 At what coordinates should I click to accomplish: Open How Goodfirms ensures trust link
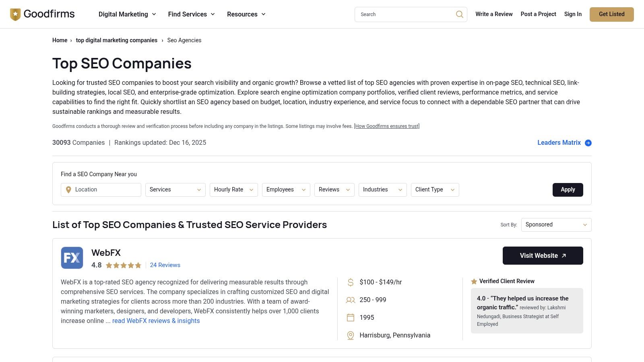click(387, 126)
